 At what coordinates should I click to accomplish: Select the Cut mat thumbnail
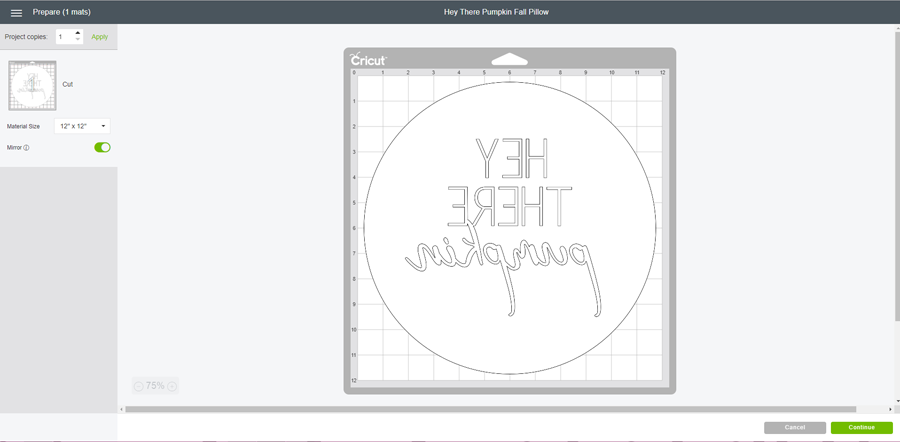coord(32,86)
